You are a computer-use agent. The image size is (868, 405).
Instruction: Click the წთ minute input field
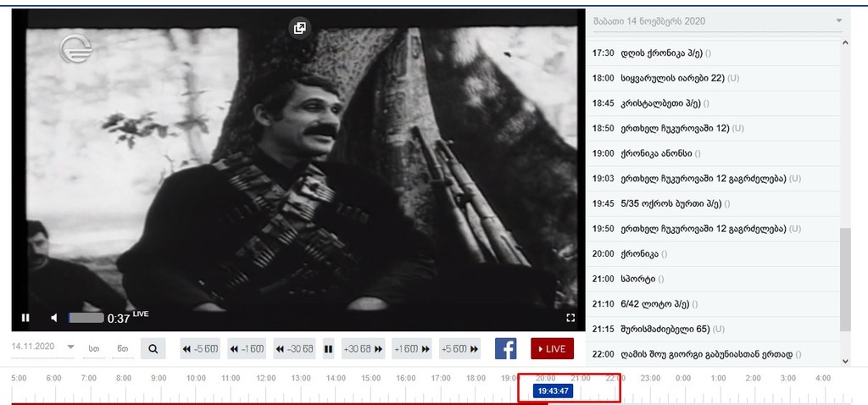pyautogui.click(x=122, y=349)
